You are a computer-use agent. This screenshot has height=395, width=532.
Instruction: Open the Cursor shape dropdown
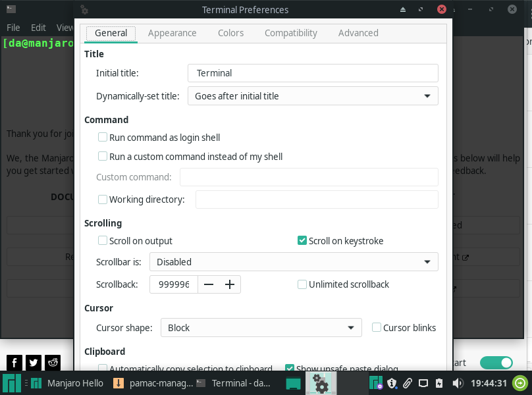(x=261, y=328)
